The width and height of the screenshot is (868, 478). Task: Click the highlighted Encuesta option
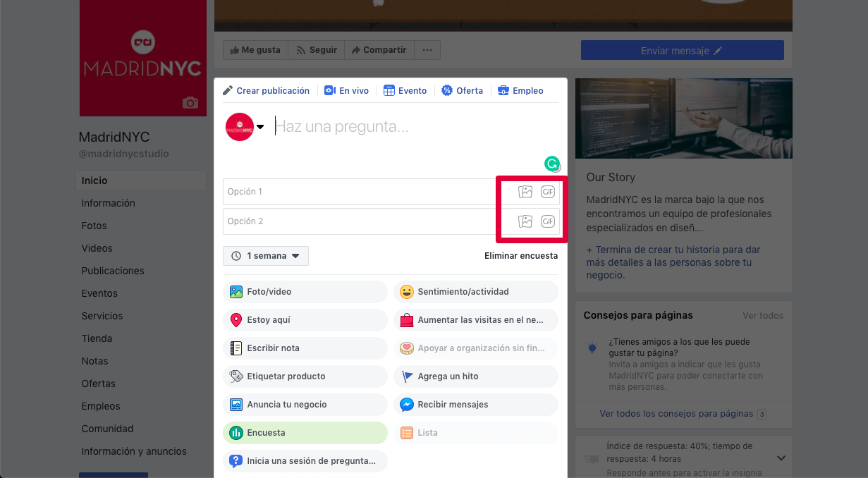[x=305, y=433]
